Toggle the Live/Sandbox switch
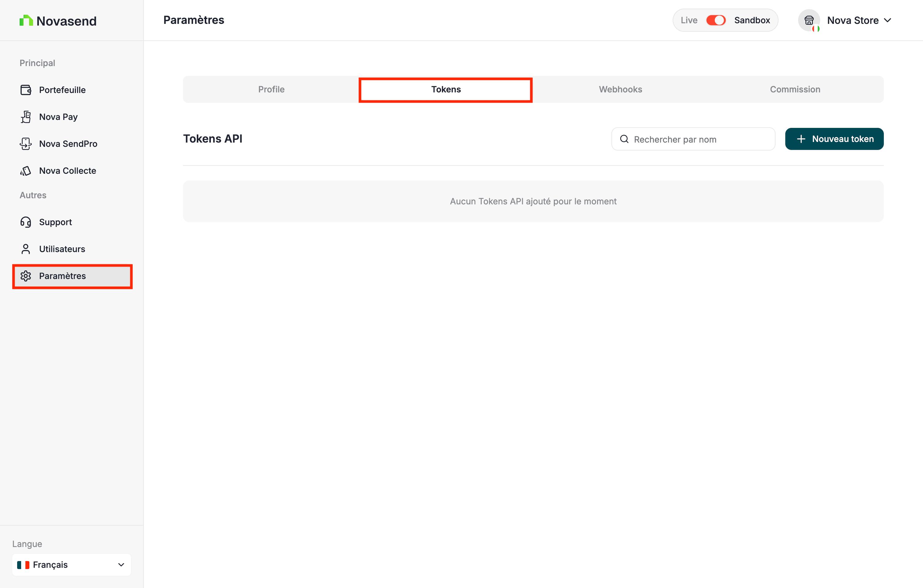 pos(716,20)
